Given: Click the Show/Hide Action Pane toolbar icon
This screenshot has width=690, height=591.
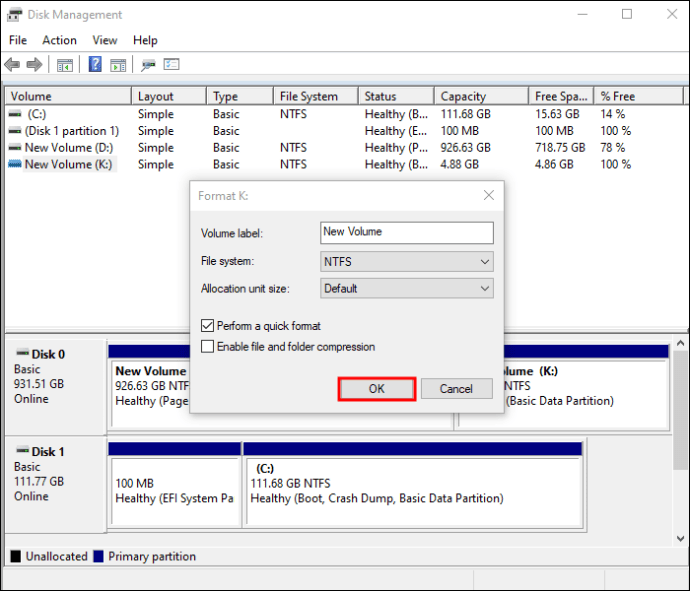Looking at the screenshot, I should [118, 65].
